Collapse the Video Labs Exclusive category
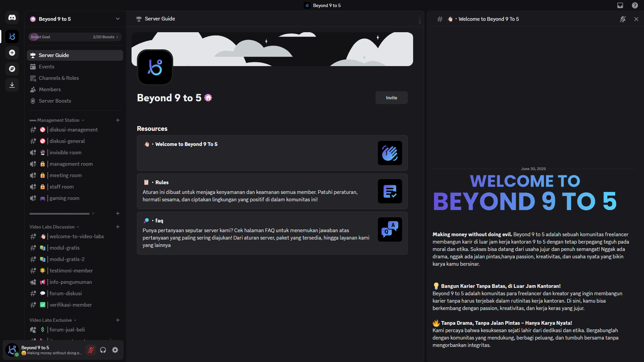 click(x=53, y=320)
